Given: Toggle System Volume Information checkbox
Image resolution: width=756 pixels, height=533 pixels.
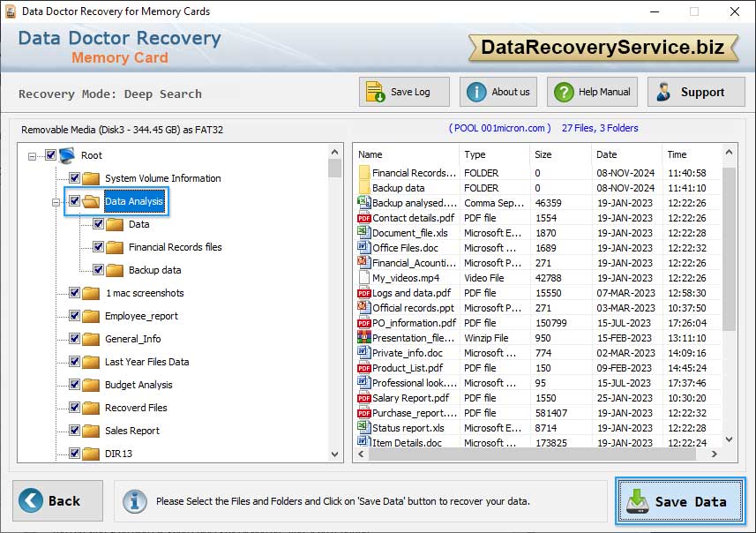Looking at the screenshot, I should pos(74,177).
